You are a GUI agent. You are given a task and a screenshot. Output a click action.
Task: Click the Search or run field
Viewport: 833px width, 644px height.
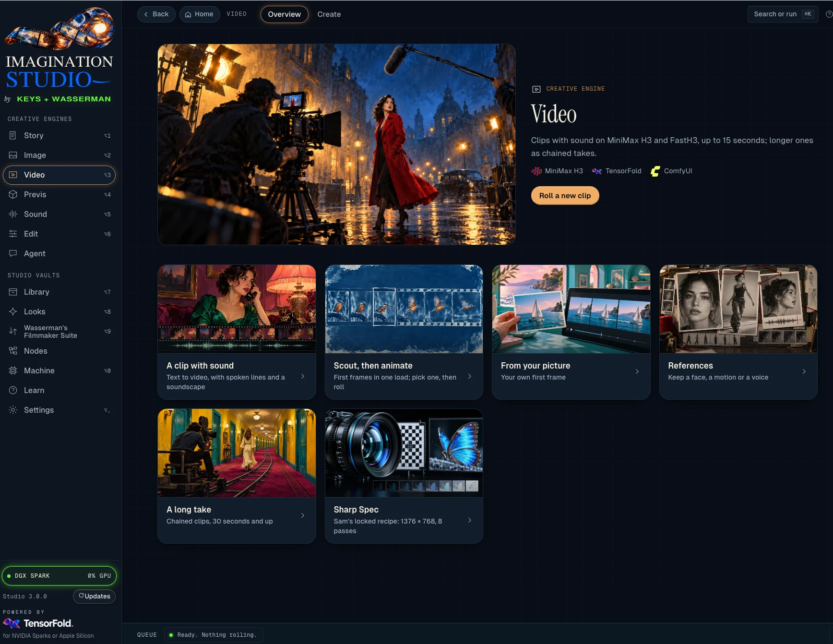coord(783,14)
